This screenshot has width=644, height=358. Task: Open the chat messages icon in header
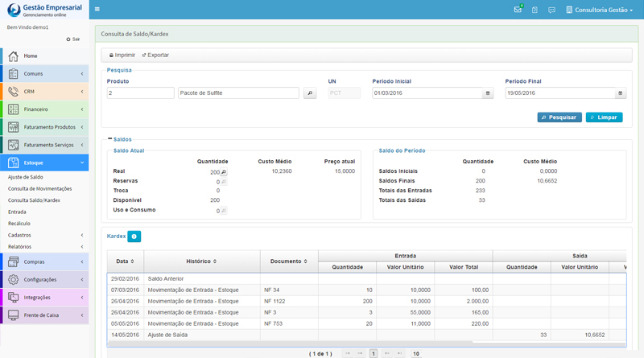[551, 10]
